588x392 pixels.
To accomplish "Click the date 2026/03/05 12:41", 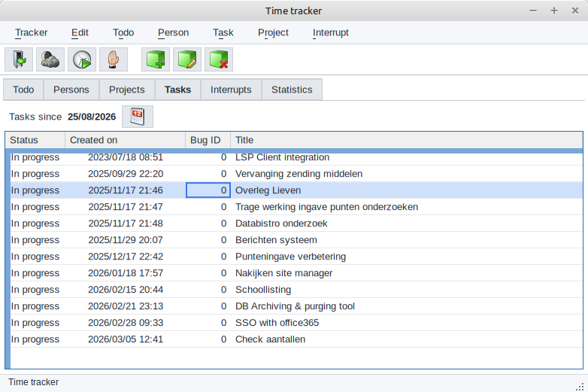I will point(126,339).
